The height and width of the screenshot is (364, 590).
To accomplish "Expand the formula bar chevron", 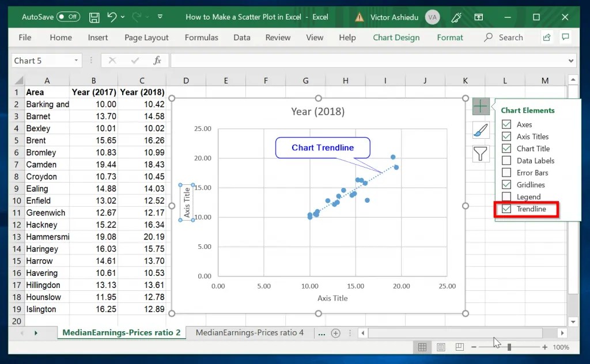I will pyautogui.click(x=571, y=61).
